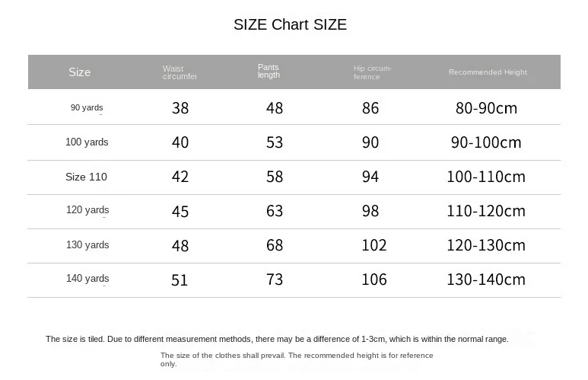Click the pants length value 53
This screenshot has height=380, width=588.
click(275, 142)
